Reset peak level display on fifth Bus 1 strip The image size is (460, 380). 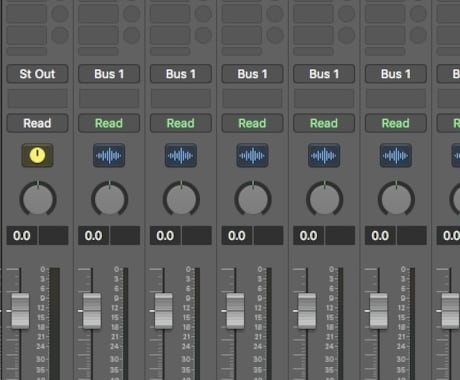point(412,236)
